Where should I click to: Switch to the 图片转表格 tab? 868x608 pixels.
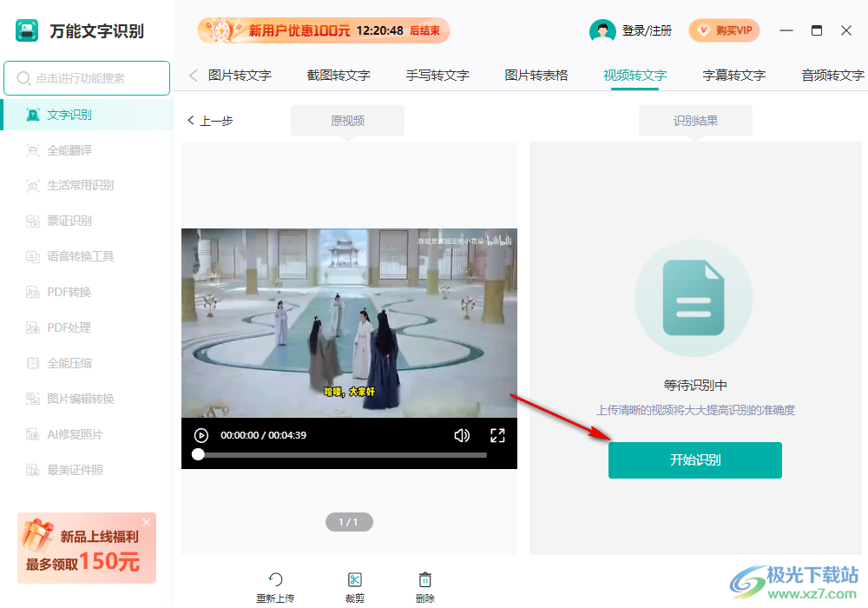536,76
